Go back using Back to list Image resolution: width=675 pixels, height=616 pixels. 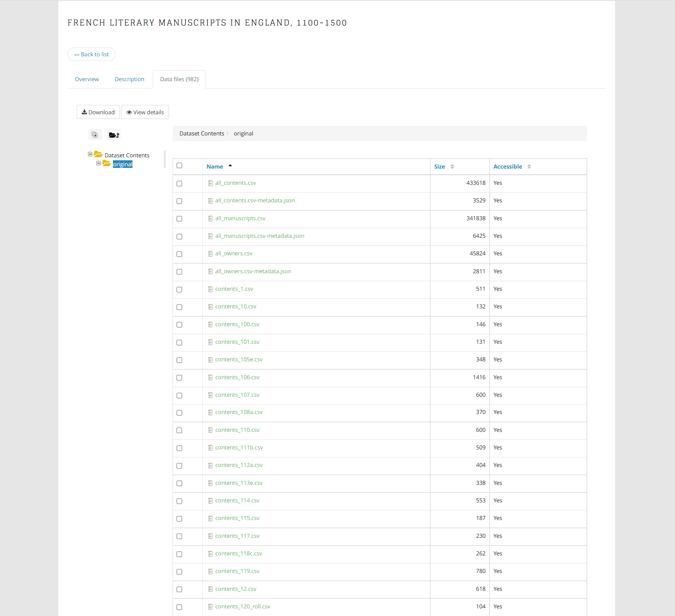(91, 54)
